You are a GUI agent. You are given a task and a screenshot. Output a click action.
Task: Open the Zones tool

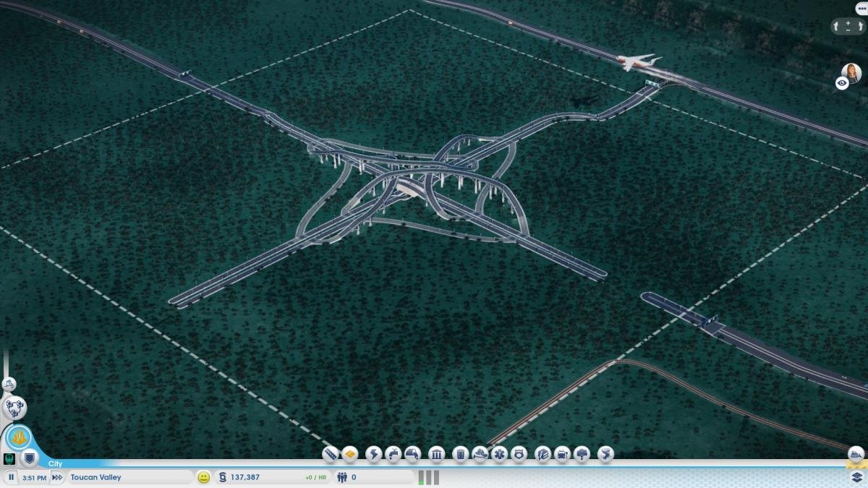(x=350, y=454)
